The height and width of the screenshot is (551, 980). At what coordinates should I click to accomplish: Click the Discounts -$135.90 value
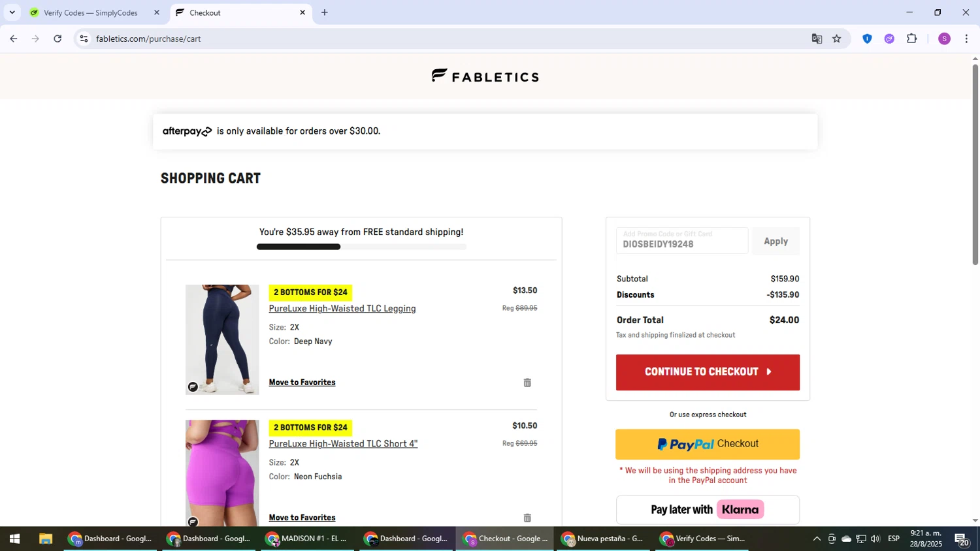(783, 294)
